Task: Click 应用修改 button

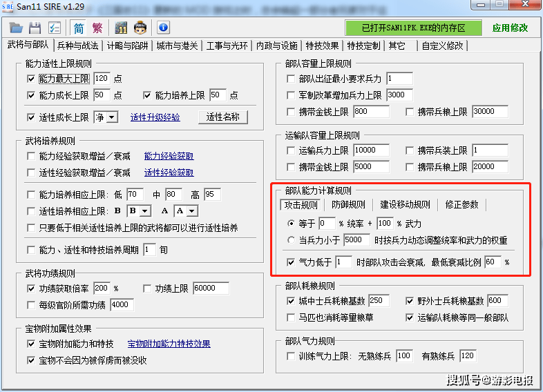Action: pyautogui.click(x=510, y=28)
